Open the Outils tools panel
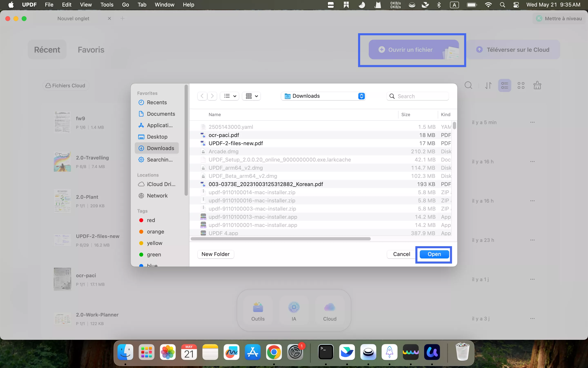The height and width of the screenshot is (368, 588). pos(258,311)
